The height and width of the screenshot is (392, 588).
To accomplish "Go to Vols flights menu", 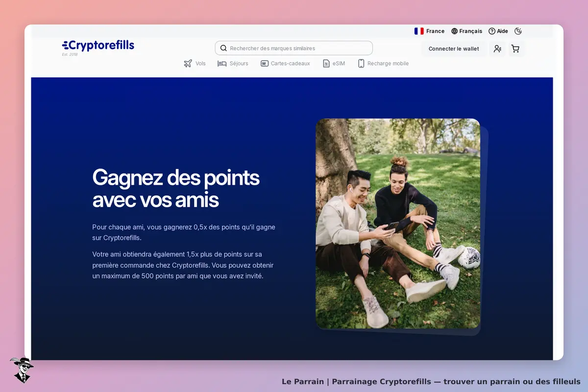I will 195,63.
